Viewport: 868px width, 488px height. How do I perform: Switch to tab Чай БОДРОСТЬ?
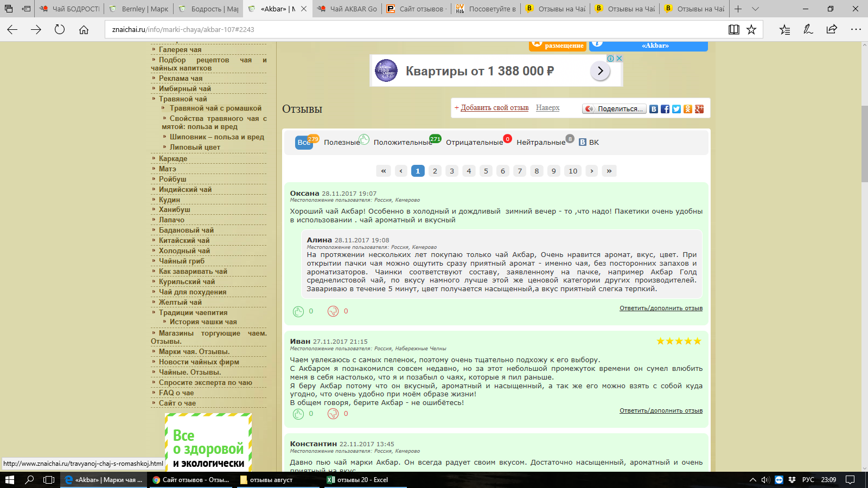tap(69, 9)
